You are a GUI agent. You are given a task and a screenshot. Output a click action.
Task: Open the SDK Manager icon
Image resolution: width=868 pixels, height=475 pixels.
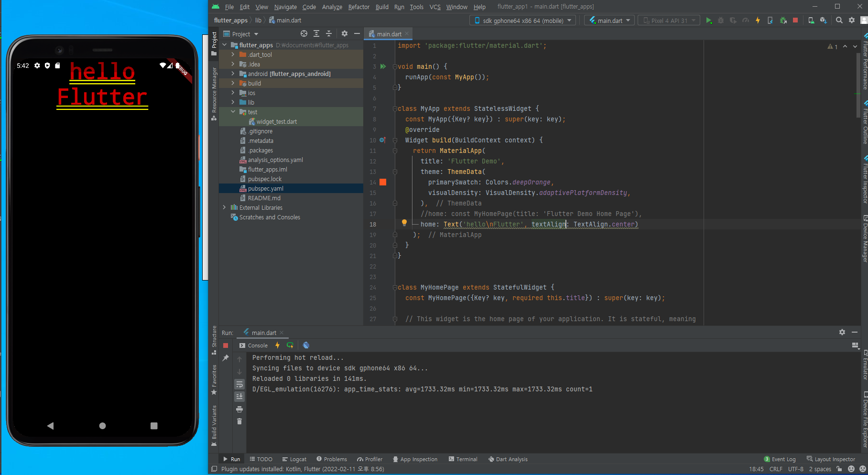click(823, 21)
